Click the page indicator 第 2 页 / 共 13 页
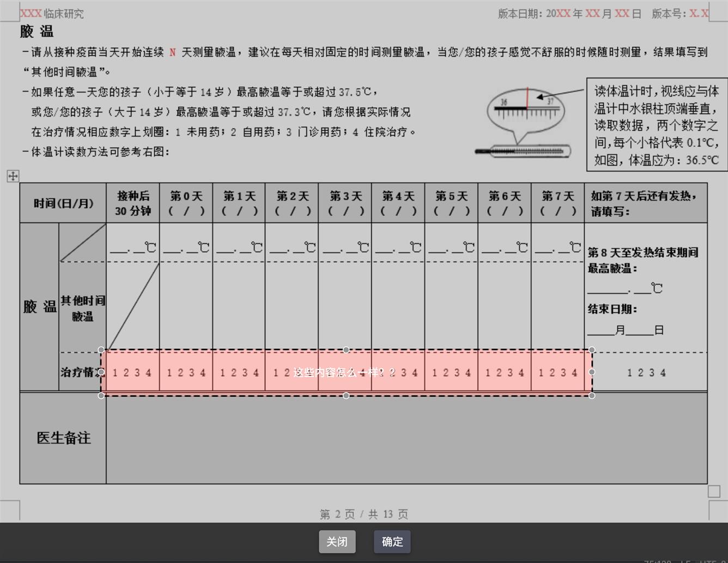Image resolution: width=728 pixels, height=563 pixels. click(x=364, y=514)
